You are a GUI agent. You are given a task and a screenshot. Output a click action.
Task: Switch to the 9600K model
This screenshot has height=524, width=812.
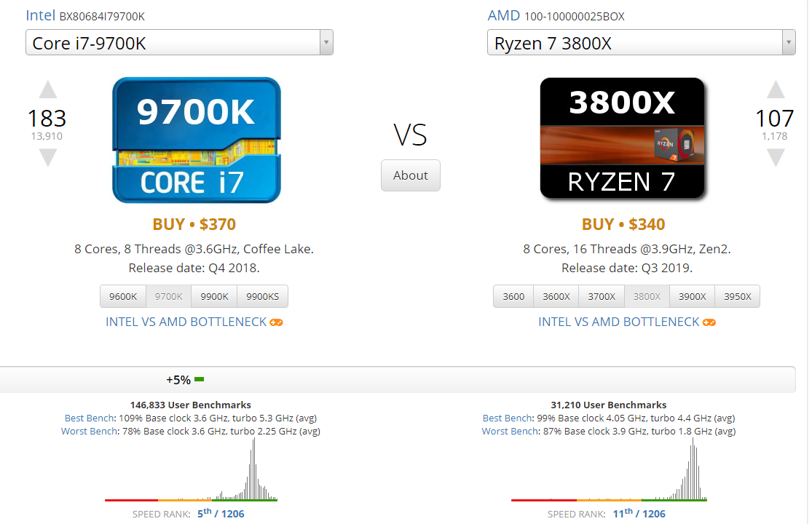[x=123, y=296]
